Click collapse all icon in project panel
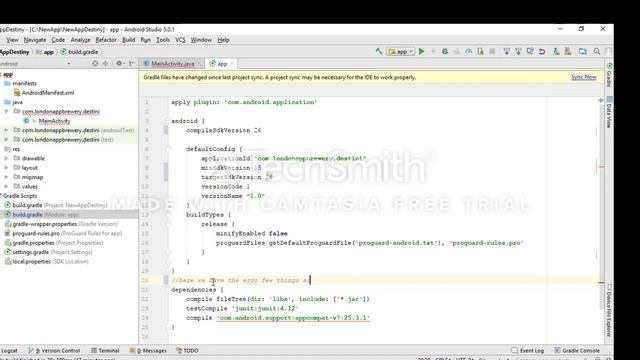This screenshot has height=360, width=640. coord(105,63)
